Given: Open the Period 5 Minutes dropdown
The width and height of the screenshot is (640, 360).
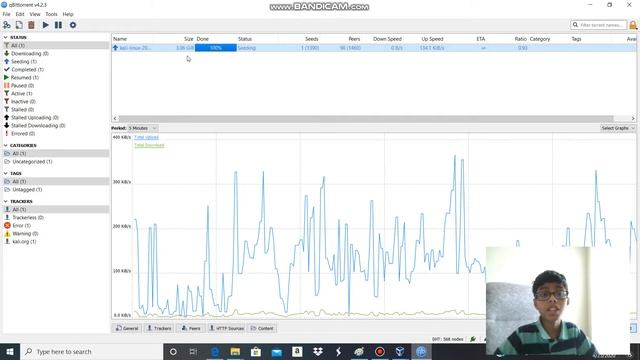Looking at the screenshot, I should [x=142, y=128].
